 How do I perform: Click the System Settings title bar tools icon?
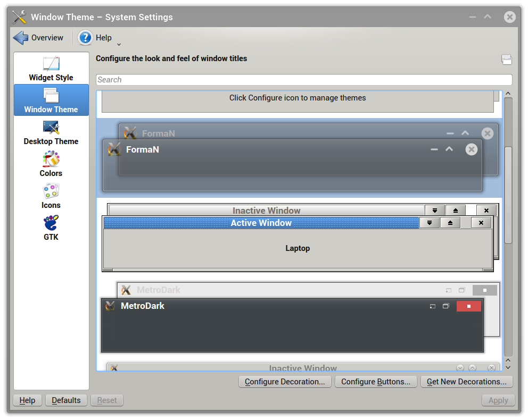pos(19,17)
